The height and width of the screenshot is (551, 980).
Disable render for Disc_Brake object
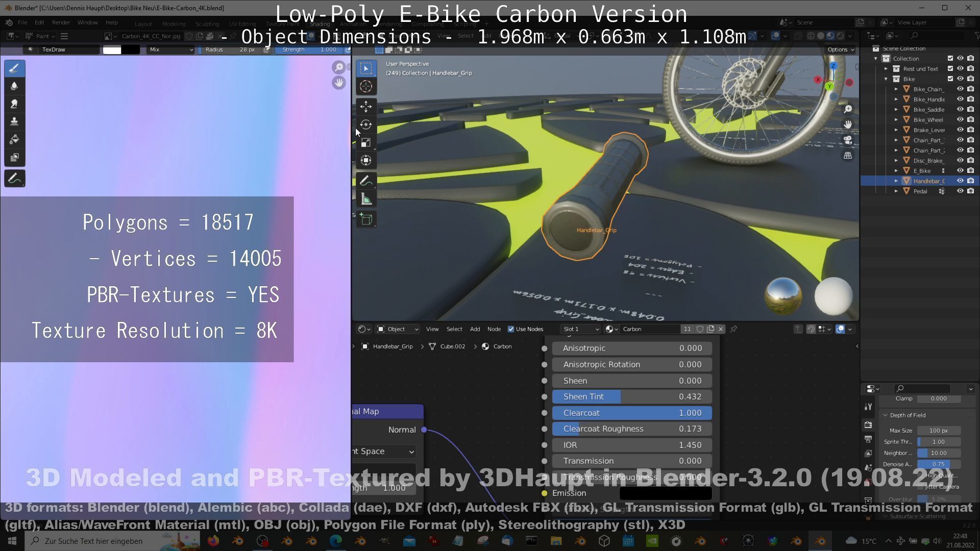[x=971, y=161]
